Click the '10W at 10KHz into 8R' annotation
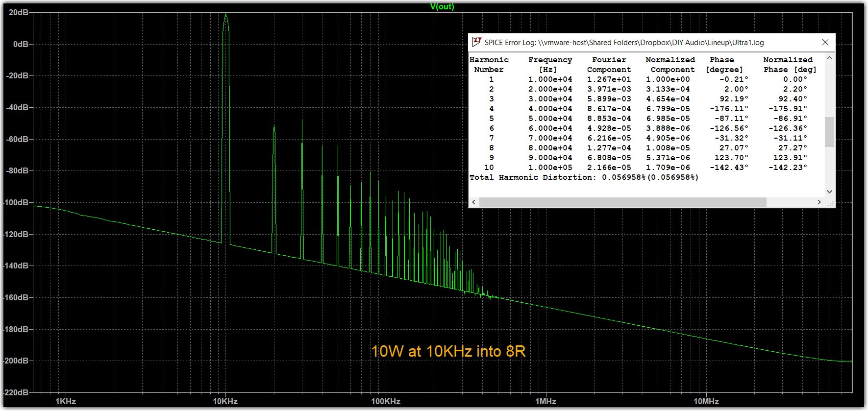 tap(448, 351)
